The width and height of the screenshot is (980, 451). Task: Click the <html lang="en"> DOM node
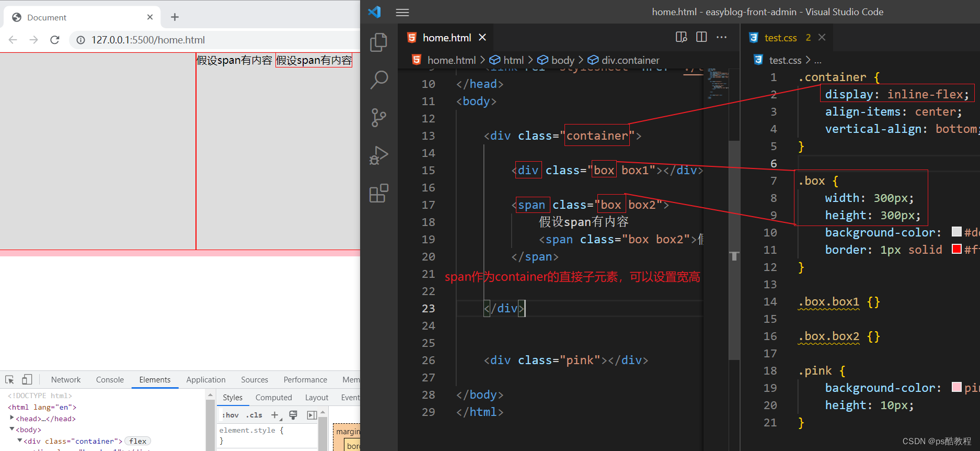42,407
